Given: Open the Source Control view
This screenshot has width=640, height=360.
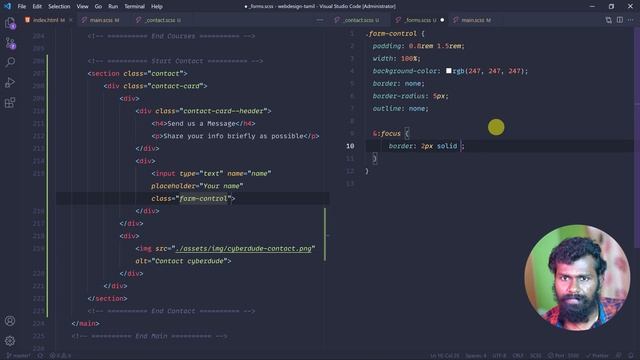Looking at the screenshot, I should point(10,43).
